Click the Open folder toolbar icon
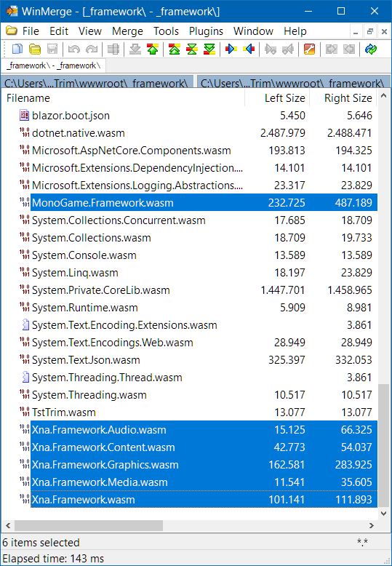The height and width of the screenshot is (566, 392). coord(35,49)
